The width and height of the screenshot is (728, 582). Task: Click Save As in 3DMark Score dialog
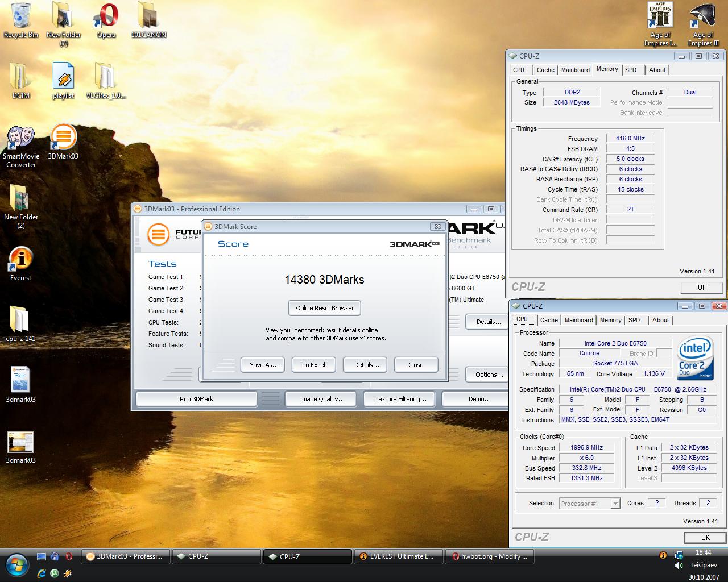264,365
